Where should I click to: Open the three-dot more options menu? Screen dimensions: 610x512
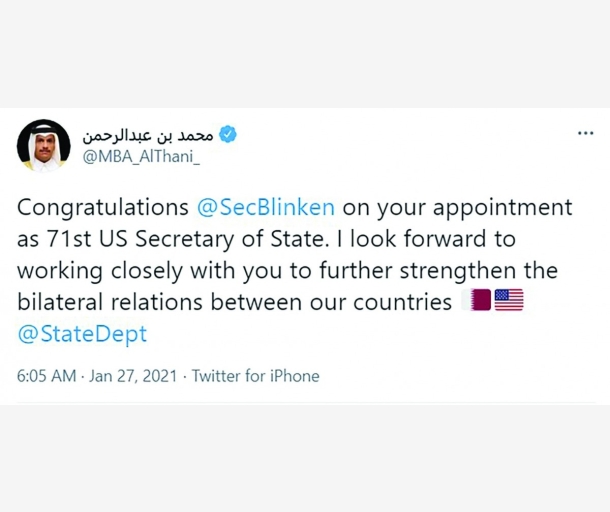[x=585, y=133]
